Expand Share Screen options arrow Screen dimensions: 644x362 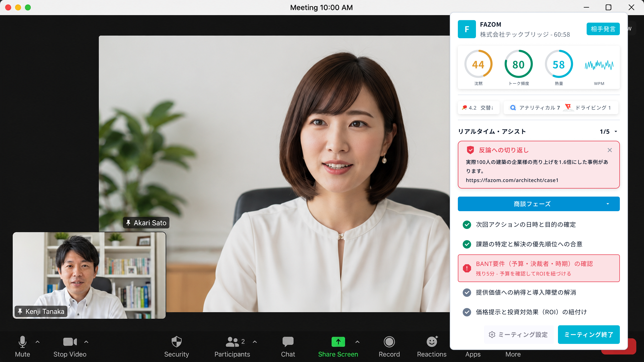pos(357,342)
